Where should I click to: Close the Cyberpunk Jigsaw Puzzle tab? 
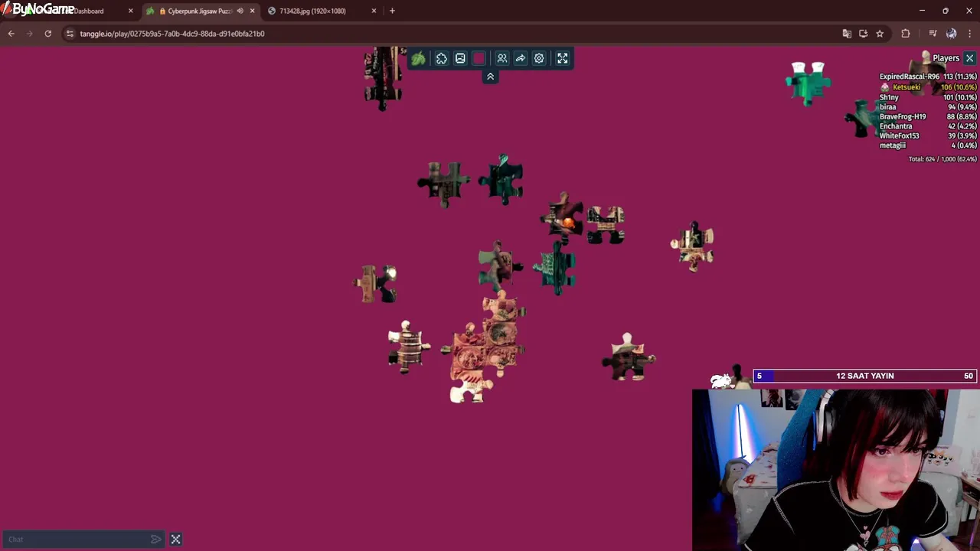click(x=252, y=11)
